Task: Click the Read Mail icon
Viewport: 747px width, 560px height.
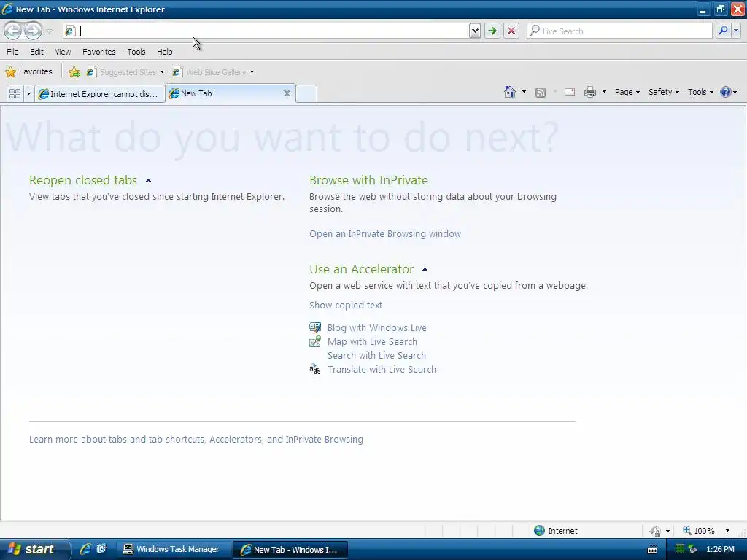Action: click(570, 92)
